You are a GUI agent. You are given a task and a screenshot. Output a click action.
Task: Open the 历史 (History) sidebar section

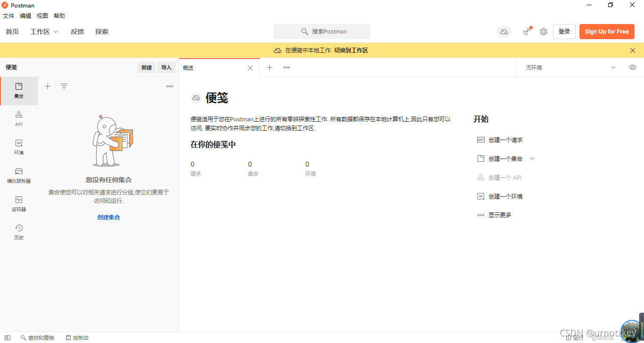(19, 232)
